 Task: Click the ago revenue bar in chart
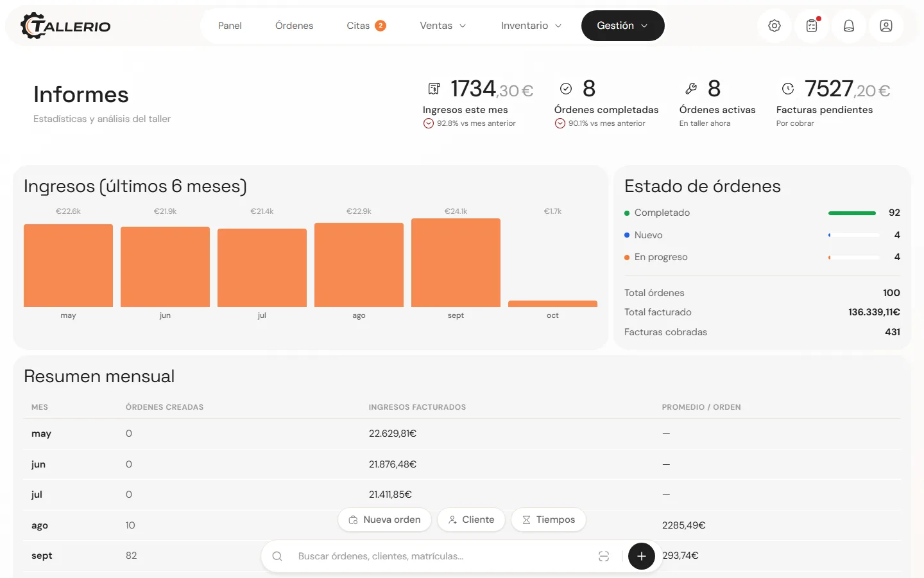[x=359, y=265]
